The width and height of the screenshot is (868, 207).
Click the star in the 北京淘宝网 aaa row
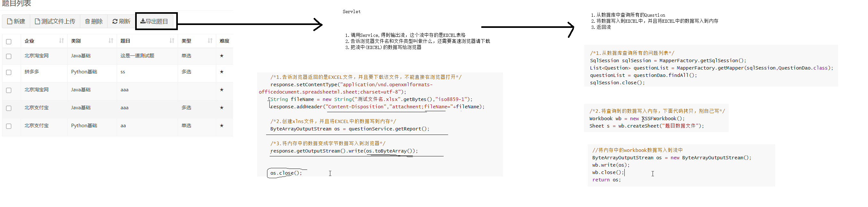coord(222,90)
